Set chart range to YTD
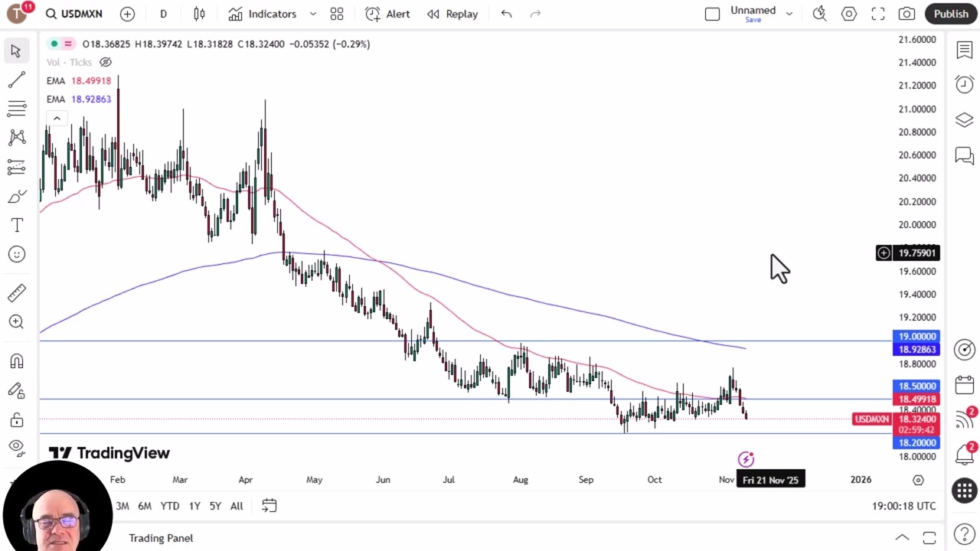The width and height of the screenshot is (980, 551). click(170, 506)
